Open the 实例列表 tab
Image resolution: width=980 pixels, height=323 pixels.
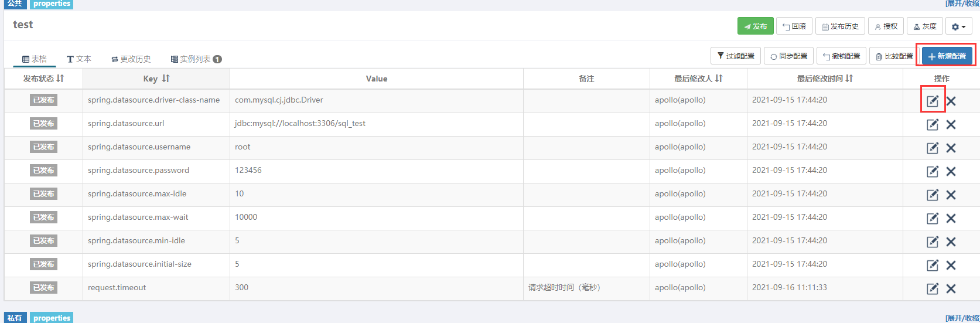click(196, 59)
